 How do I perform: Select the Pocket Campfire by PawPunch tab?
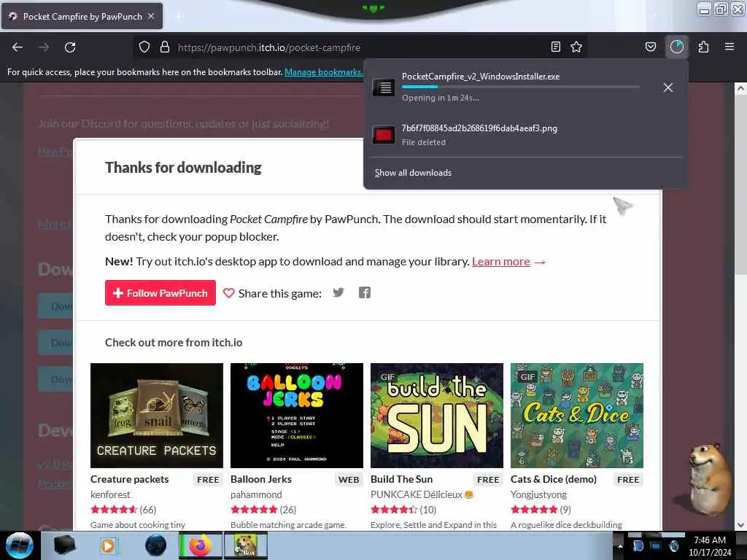pyautogui.click(x=82, y=16)
